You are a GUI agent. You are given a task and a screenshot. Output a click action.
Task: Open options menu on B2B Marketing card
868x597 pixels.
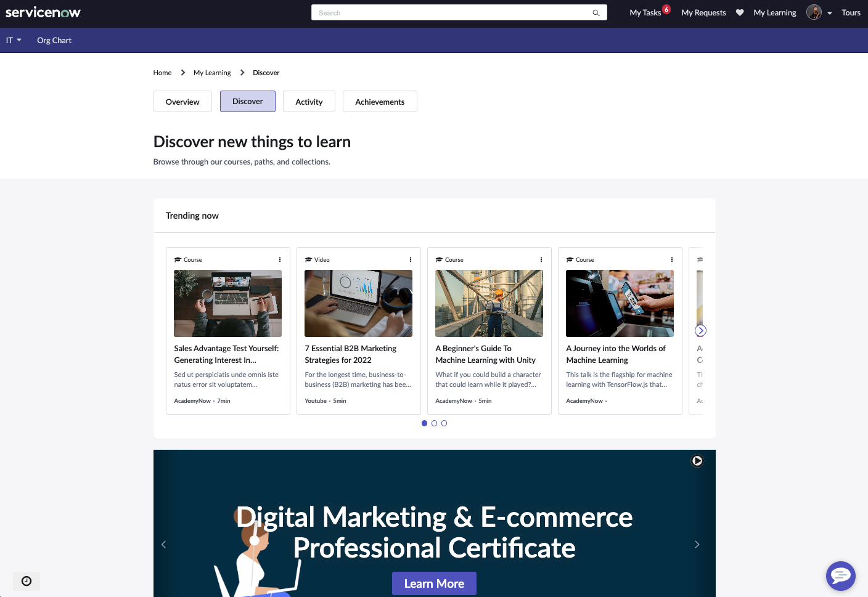(x=411, y=260)
